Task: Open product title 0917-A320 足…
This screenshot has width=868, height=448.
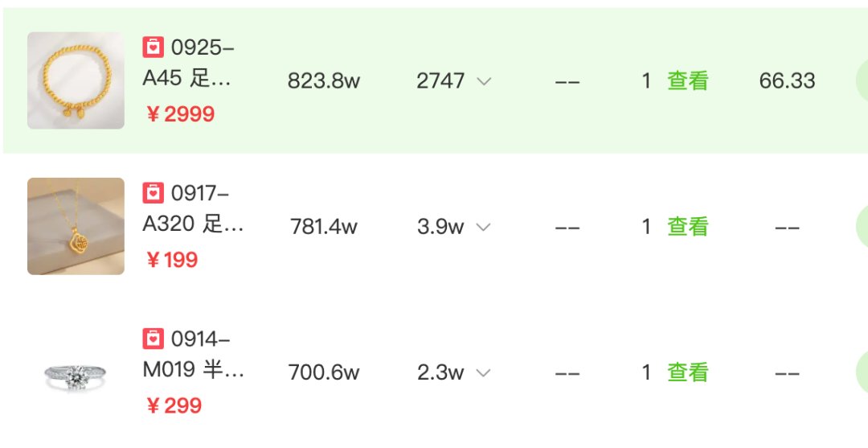Action: [x=193, y=208]
